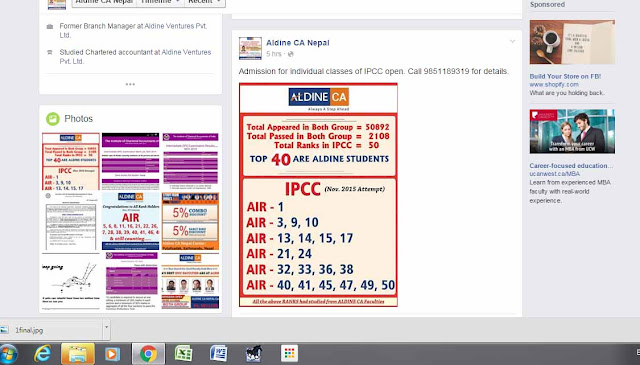The width and height of the screenshot is (640, 365).
Task: Open the IPCC results poster image in the post
Action: coord(318,195)
